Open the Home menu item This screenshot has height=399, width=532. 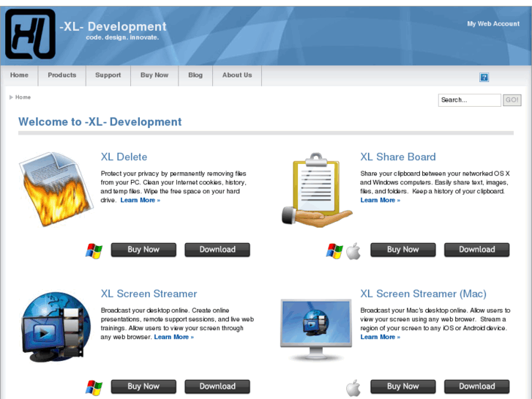click(19, 75)
